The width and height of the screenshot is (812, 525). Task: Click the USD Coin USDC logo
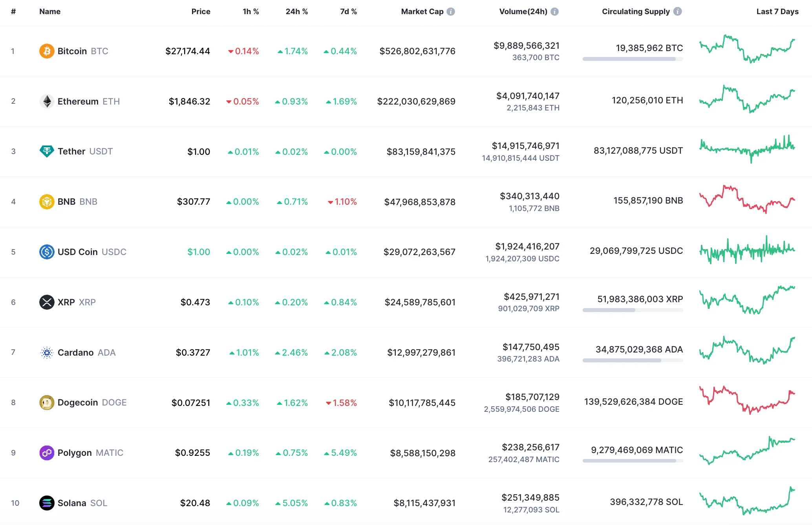(47, 252)
